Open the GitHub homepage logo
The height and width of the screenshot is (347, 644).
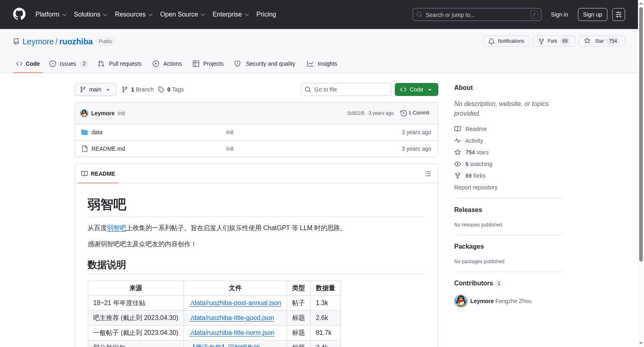[19, 14]
